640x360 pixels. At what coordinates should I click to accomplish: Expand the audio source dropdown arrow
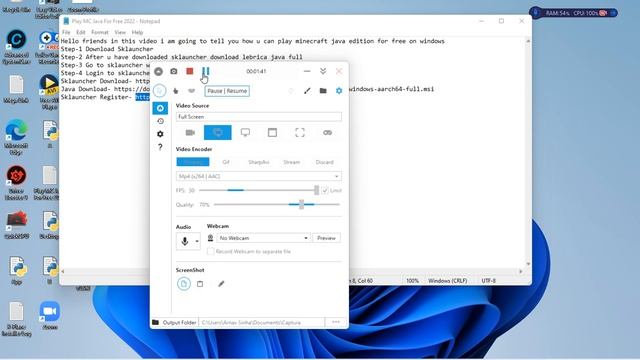click(x=197, y=241)
